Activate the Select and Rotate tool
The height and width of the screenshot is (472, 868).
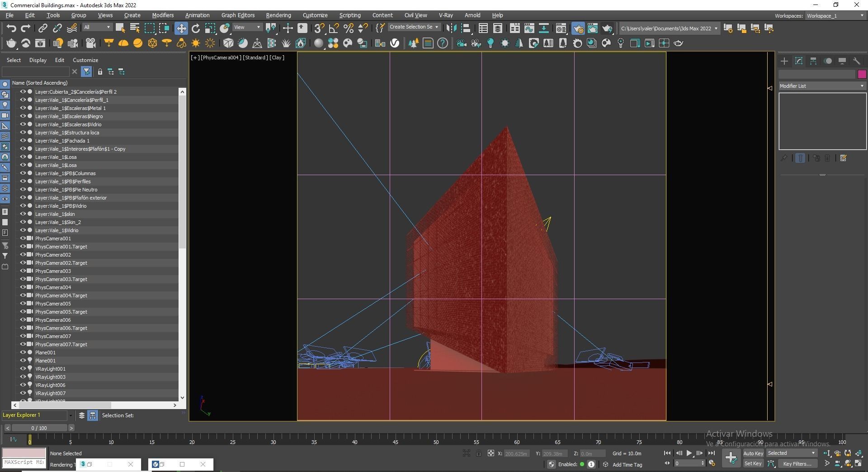point(196,28)
